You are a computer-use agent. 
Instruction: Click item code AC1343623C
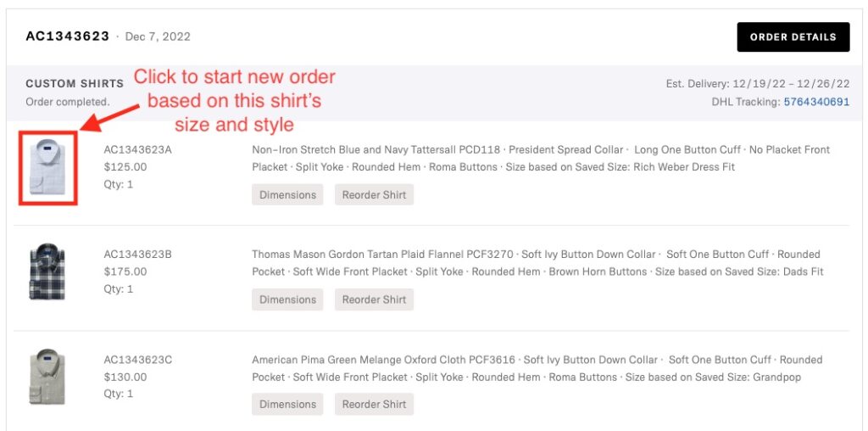pos(138,360)
